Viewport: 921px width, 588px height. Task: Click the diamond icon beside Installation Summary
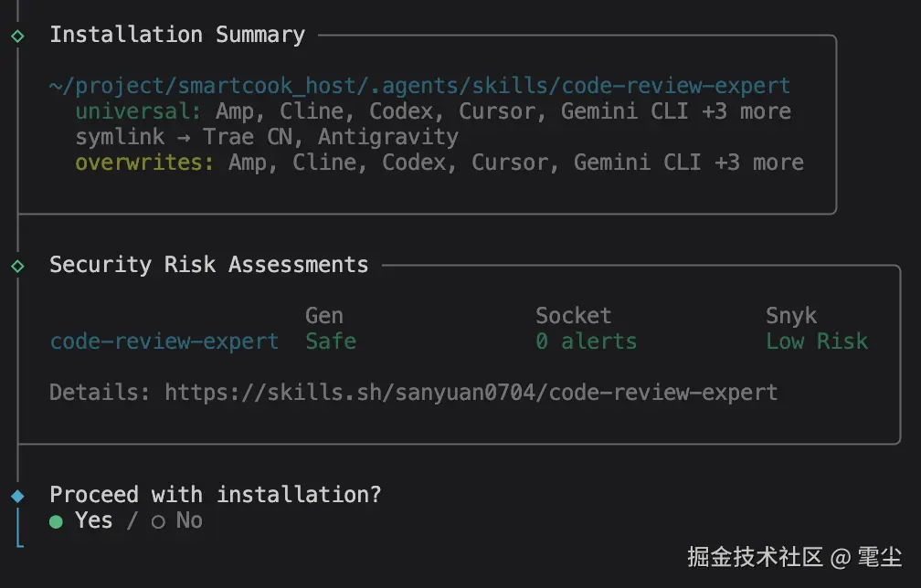click(17, 36)
